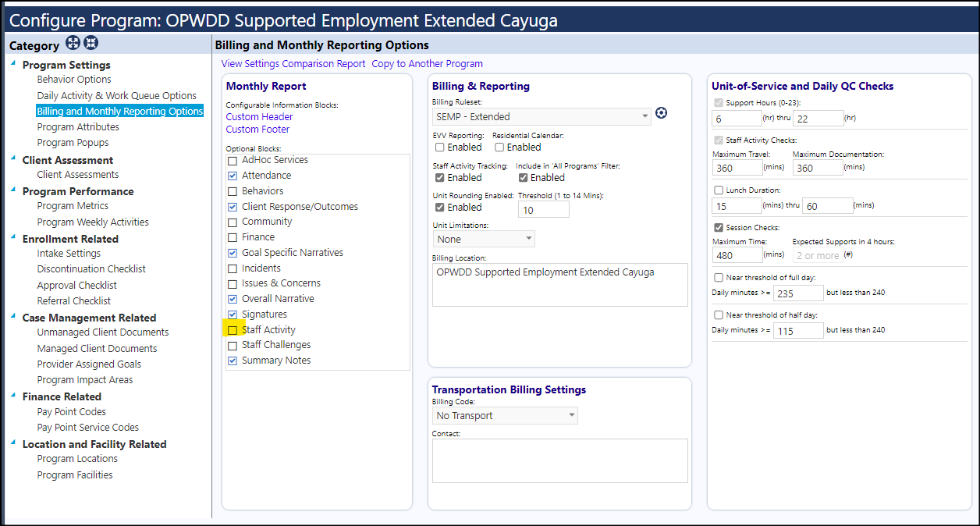
Task: Toggle the Lunch Duration checkbox
Action: point(719,190)
